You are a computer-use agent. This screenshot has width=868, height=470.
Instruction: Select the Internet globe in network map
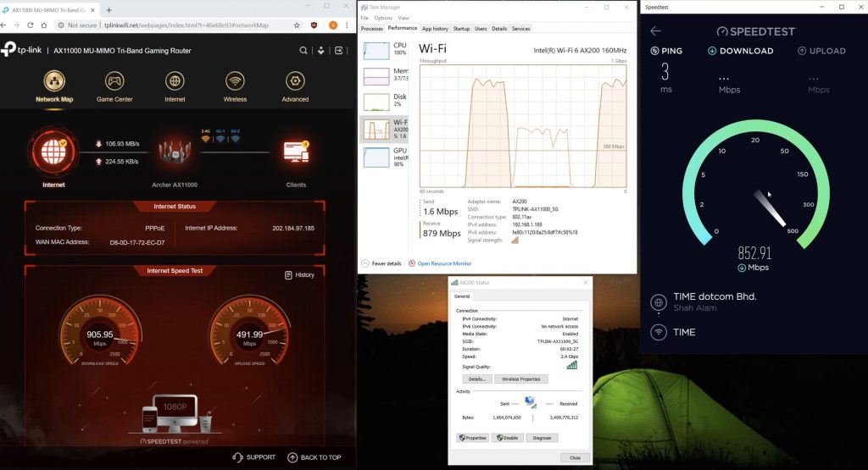(x=53, y=152)
